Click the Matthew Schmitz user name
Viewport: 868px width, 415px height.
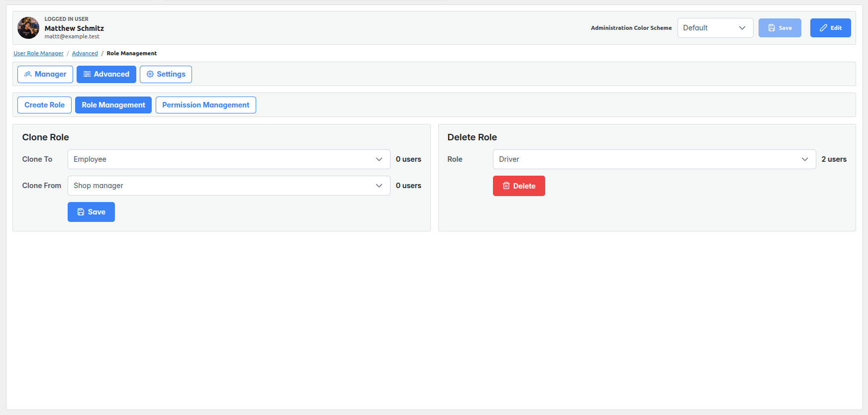74,28
